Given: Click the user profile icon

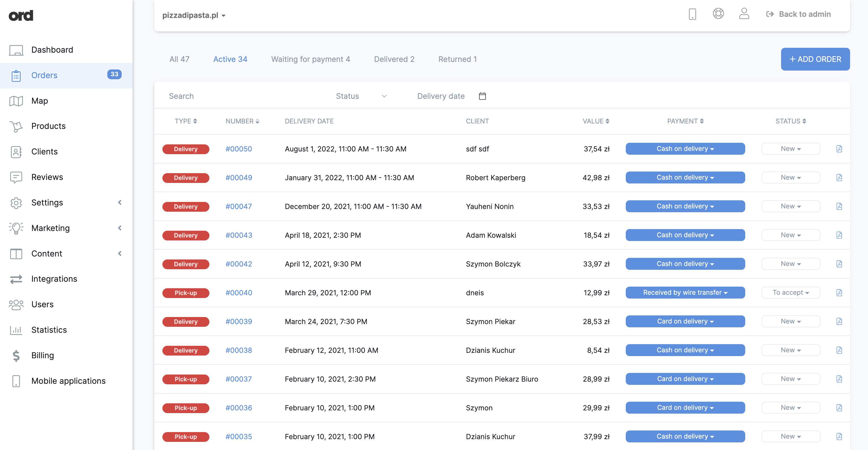Looking at the screenshot, I should [x=744, y=14].
